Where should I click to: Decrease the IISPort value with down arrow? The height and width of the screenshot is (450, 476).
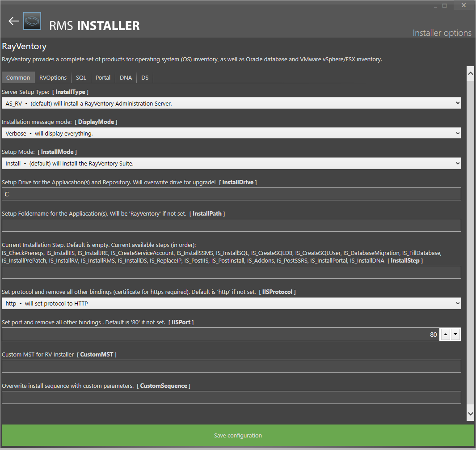coord(455,334)
